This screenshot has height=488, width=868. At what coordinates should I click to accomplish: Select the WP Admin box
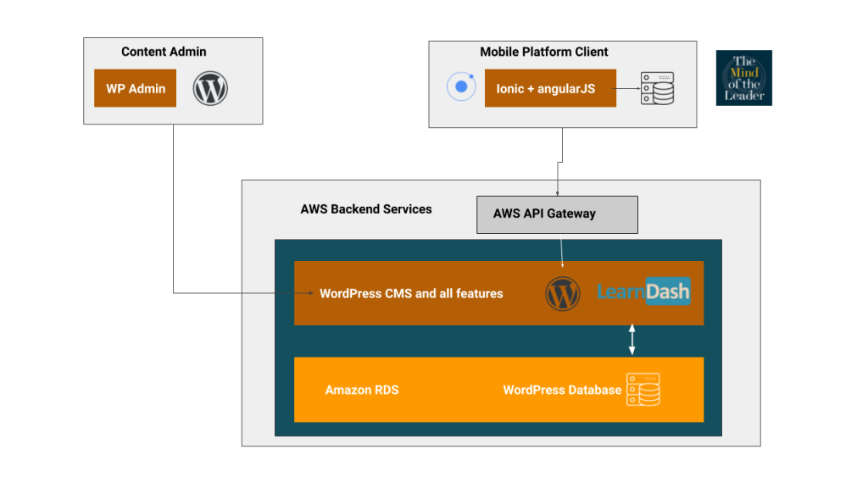coord(135,88)
